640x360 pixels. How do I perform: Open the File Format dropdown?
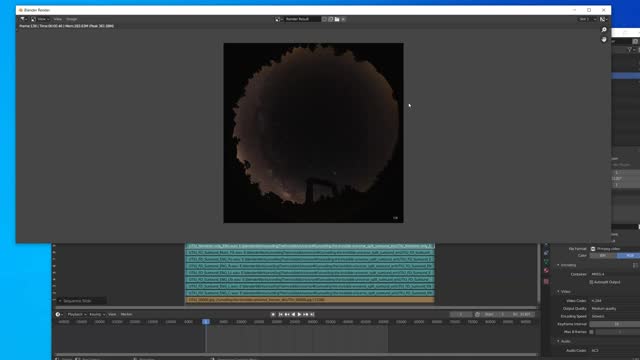click(x=614, y=249)
